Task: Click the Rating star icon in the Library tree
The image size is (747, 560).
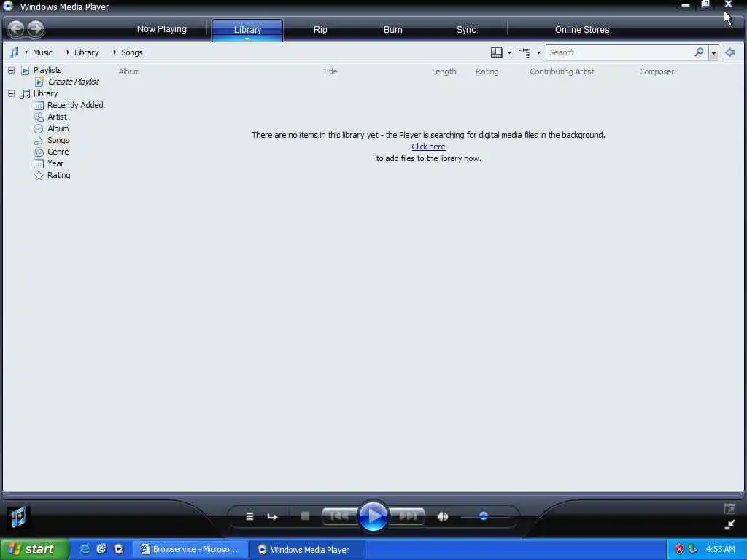Action: point(39,175)
